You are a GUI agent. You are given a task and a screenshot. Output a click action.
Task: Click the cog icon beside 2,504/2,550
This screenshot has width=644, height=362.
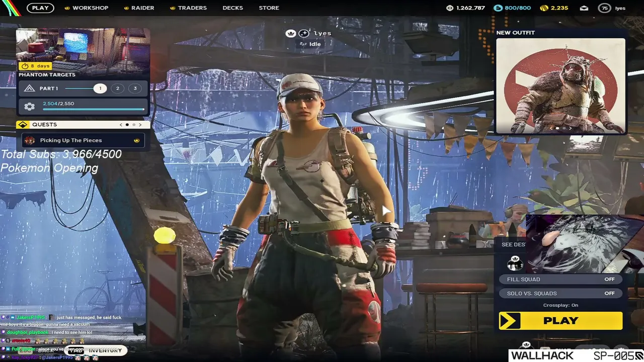[29, 106]
